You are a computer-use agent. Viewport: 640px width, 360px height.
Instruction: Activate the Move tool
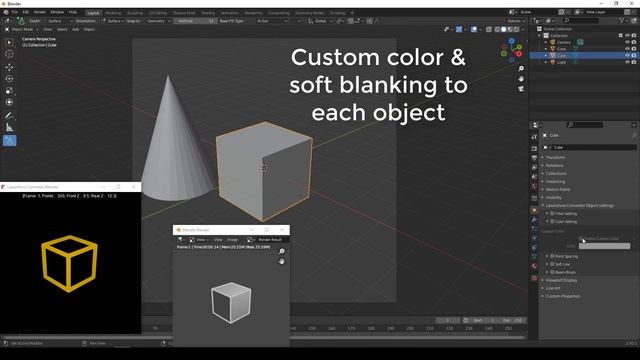pyautogui.click(x=9, y=67)
